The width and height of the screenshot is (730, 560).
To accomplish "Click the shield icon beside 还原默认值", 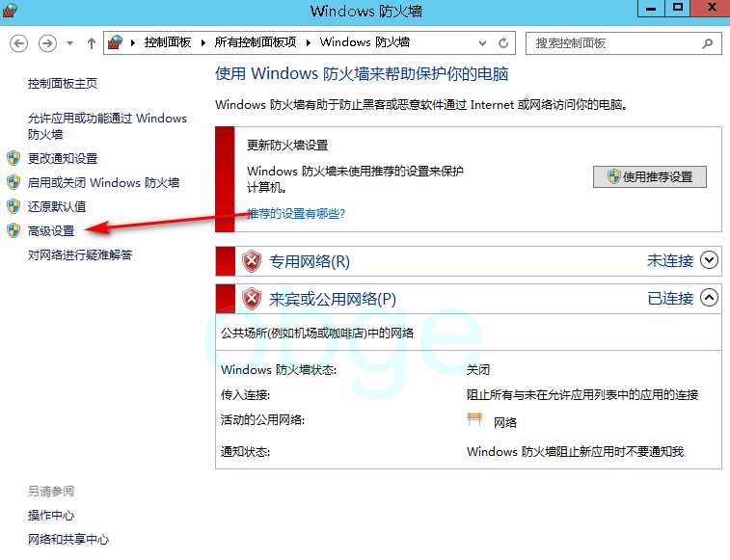I will (14, 206).
